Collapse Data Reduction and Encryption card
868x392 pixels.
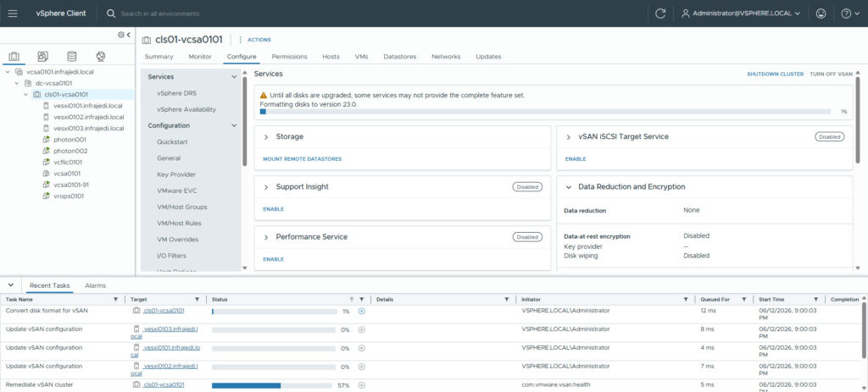(x=568, y=187)
